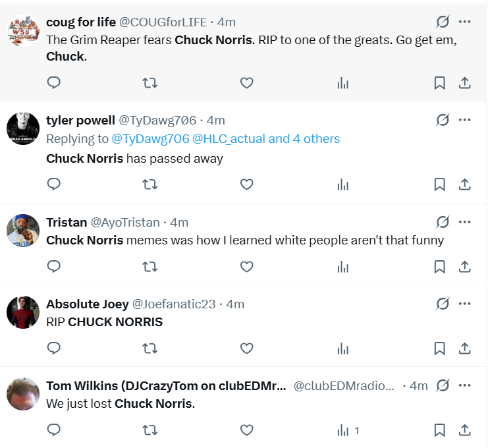Like Absolute Joey's RIP tweet

pyautogui.click(x=246, y=348)
